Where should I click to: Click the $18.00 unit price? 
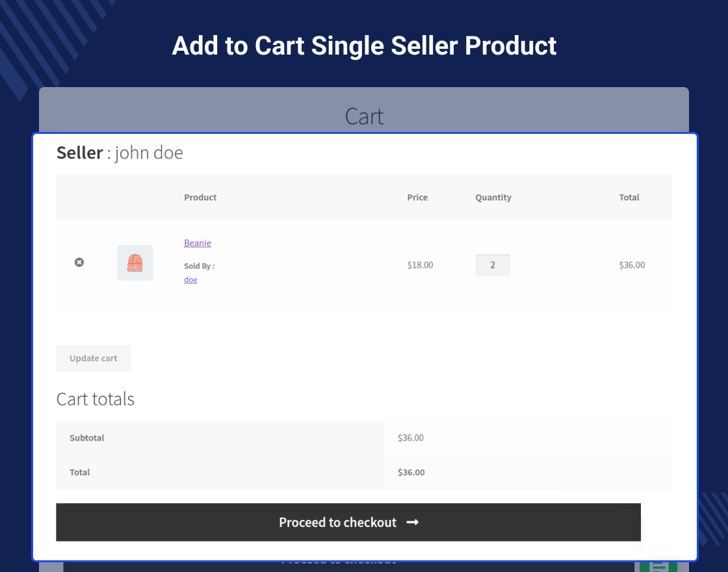[x=420, y=265]
